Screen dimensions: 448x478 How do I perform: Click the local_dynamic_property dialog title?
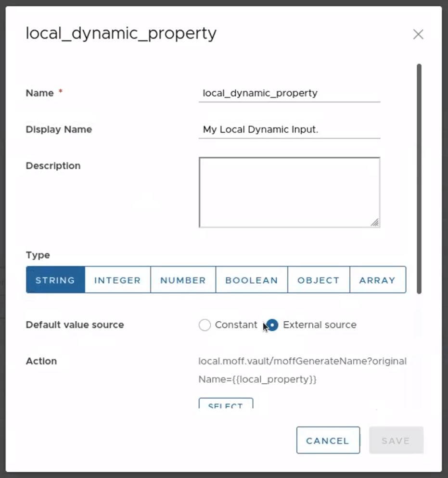click(121, 34)
